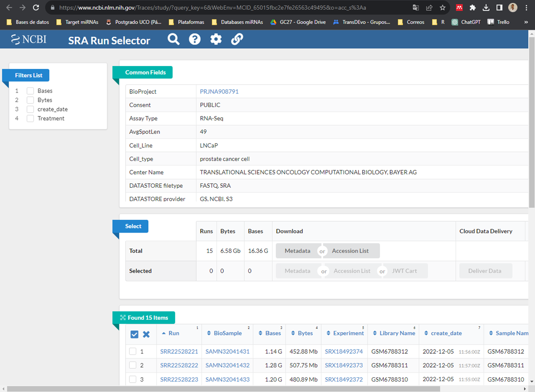Viewport: 535px width, 392px height.
Task: Open settings gear icon in SRA header
Action: pyautogui.click(x=216, y=40)
